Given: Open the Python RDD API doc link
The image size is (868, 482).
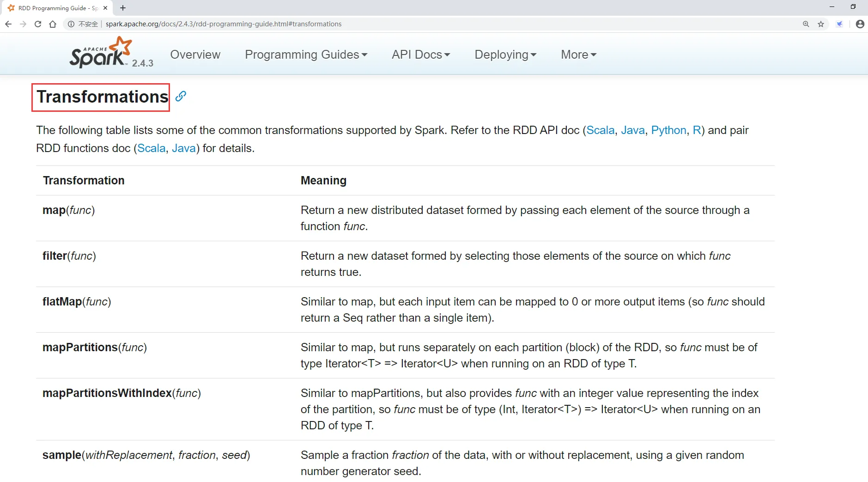Looking at the screenshot, I should 668,130.
